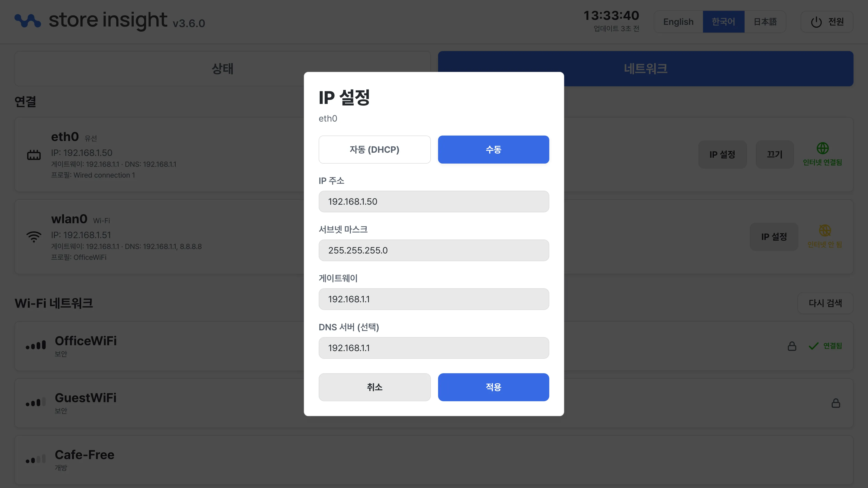868x488 pixels.
Task: Click the DNS 서버 input field
Action: (x=434, y=348)
